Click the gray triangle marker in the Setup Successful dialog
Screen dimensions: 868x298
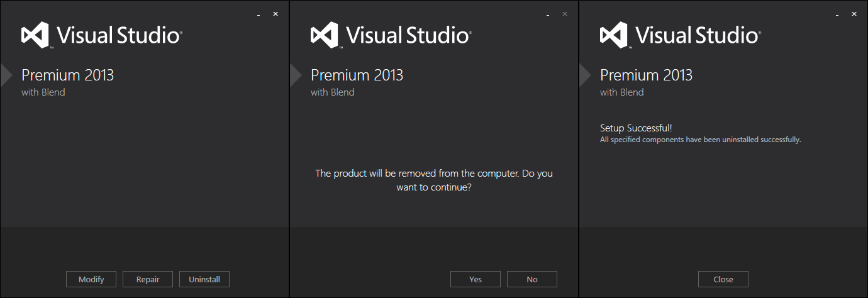[584, 75]
